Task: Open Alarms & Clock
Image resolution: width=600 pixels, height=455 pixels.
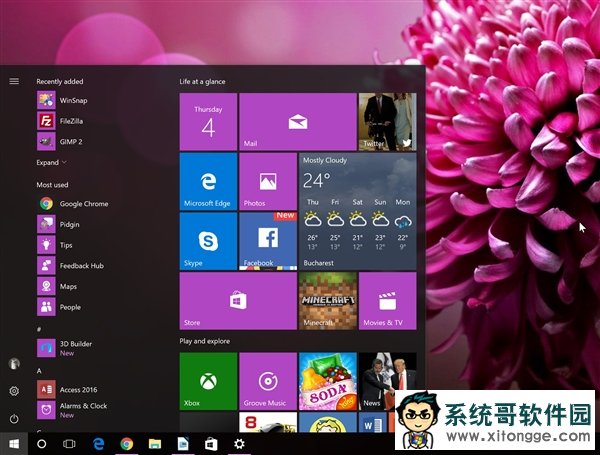Action: click(72, 410)
